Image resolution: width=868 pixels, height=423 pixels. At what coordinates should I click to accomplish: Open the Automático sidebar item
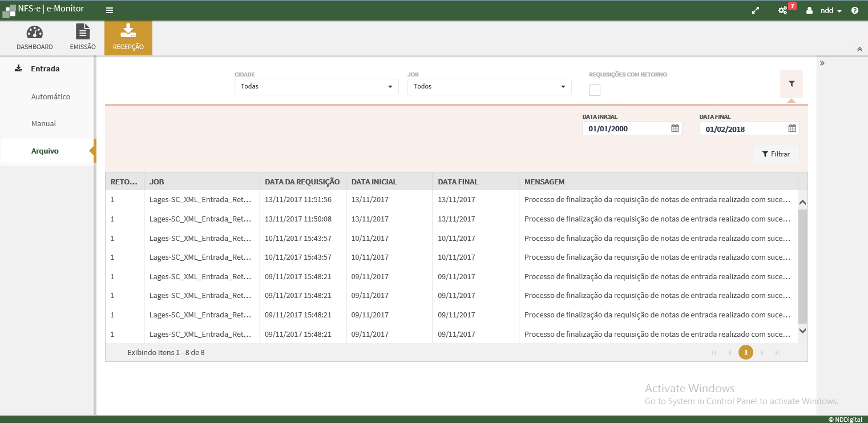click(51, 97)
